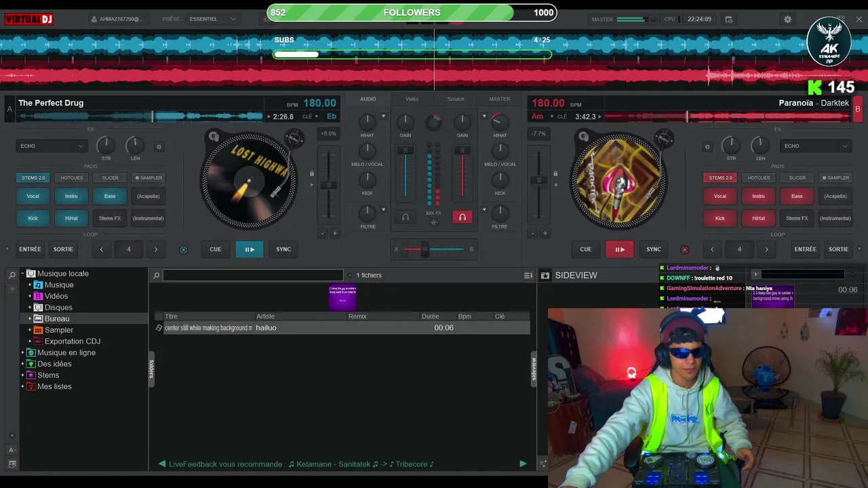Toggle the right deck HiHat stem pad
The height and width of the screenshot is (488, 868).
[x=758, y=218]
